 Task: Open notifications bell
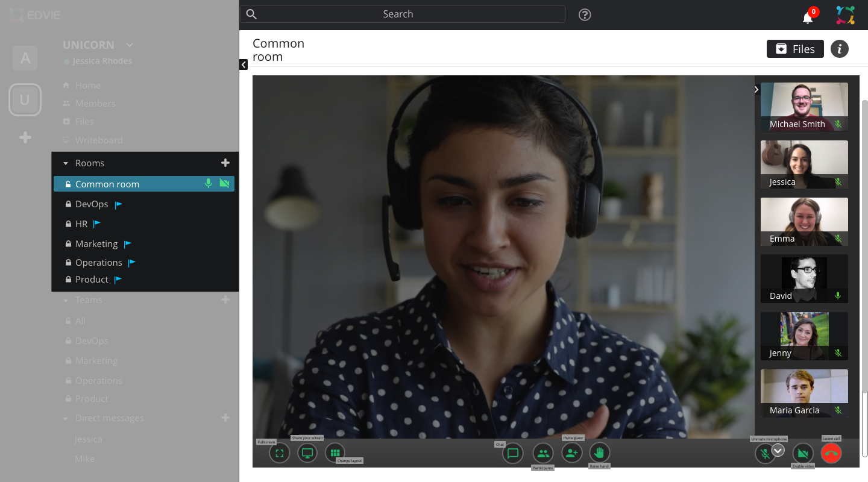coord(808,17)
